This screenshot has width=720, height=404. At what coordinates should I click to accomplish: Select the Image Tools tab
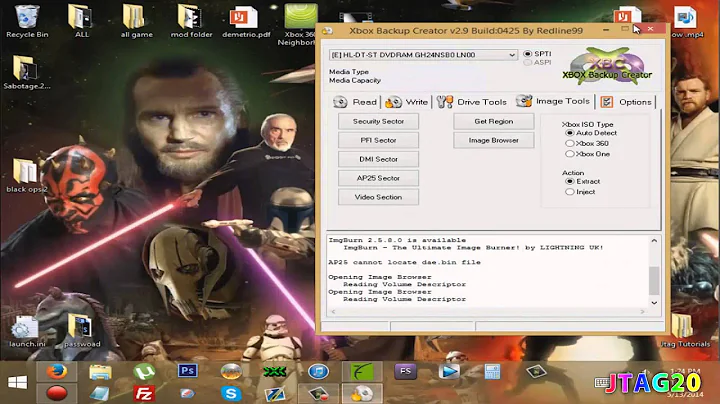[x=553, y=101]
